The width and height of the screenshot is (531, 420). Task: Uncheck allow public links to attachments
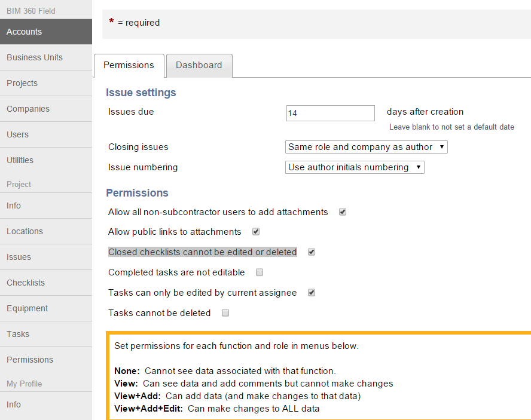coord(255,232)
